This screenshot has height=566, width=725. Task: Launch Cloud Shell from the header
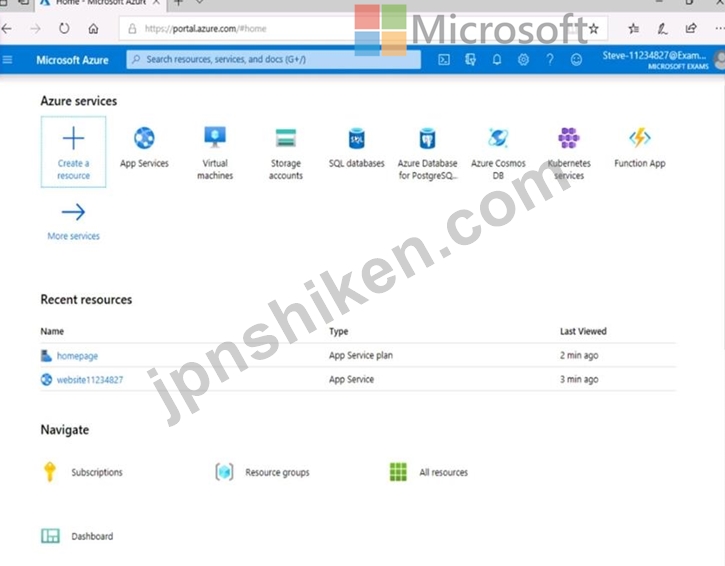(x=444, y=60)
